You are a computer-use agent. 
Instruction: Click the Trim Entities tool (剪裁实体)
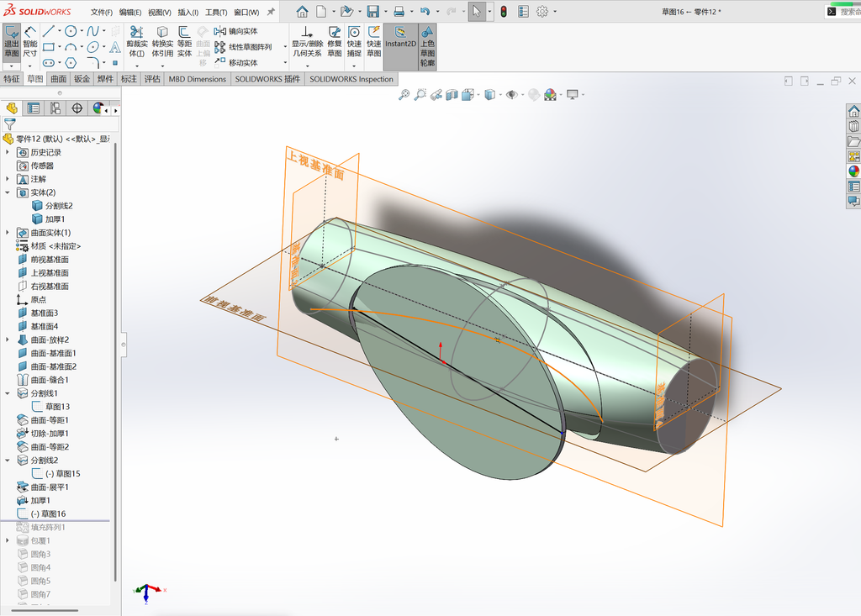[x=137, y=42]
